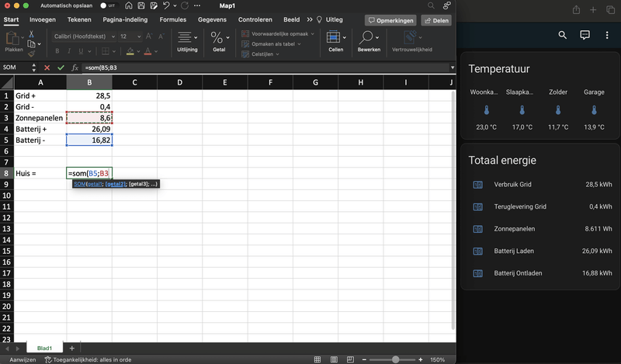The height and width of the screenshot is (364, 621).
Task: Open the Formules ribbon tab
Action: [172, 19]
